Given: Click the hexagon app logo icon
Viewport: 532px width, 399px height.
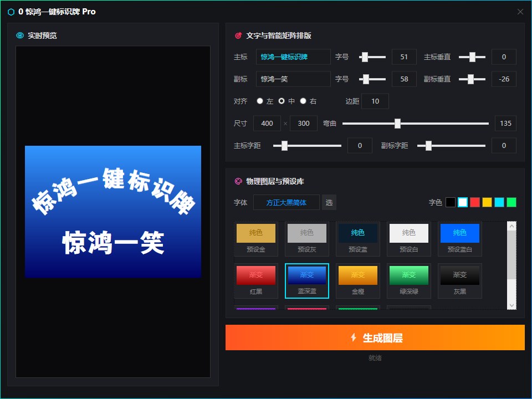Looking at the screenshot, I should (x=11, y=12).
